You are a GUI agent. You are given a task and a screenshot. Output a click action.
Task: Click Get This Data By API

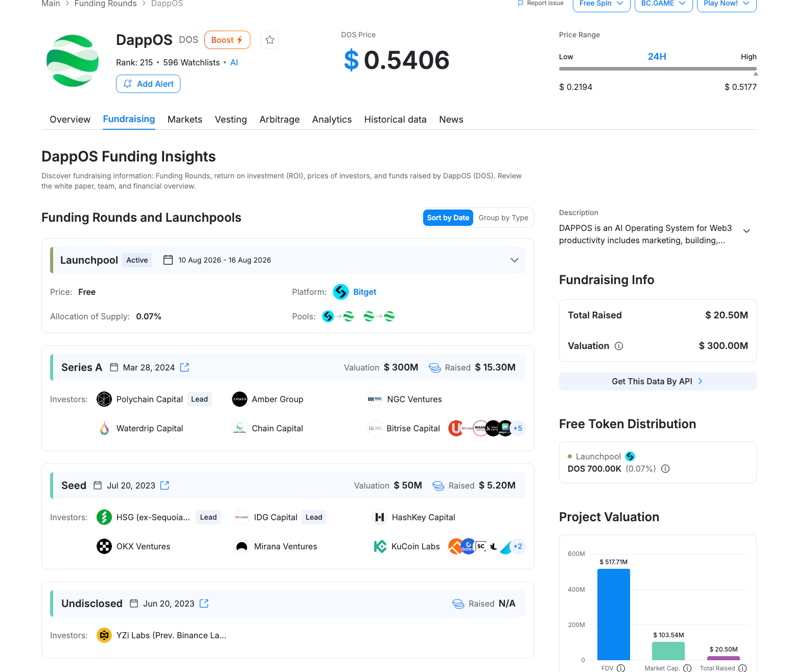(658, 381)
